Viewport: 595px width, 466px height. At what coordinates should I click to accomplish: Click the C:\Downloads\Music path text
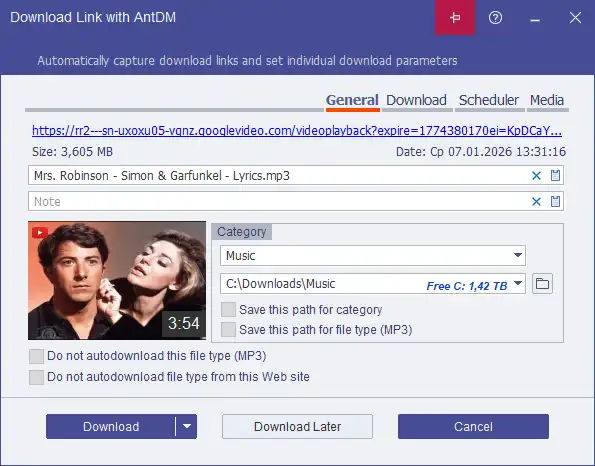coord(280,283)
